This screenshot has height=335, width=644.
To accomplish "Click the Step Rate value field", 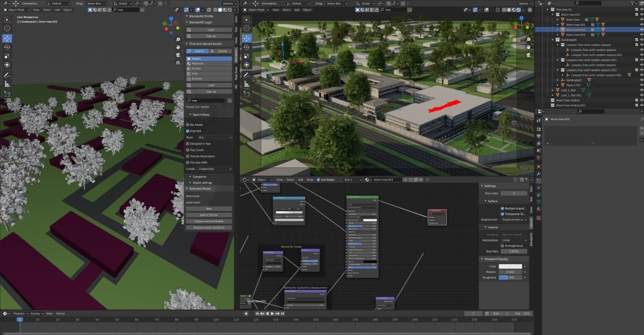I will click(514, 251).
